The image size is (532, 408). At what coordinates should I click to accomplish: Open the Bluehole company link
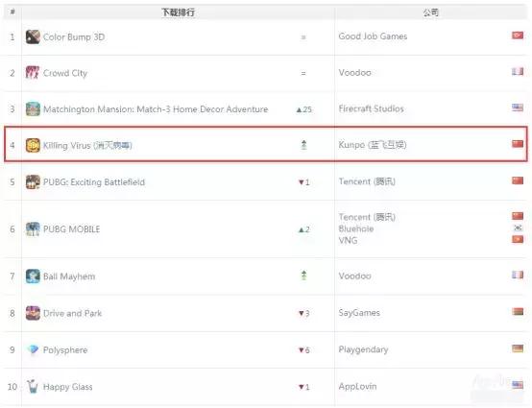click(356, 228)
